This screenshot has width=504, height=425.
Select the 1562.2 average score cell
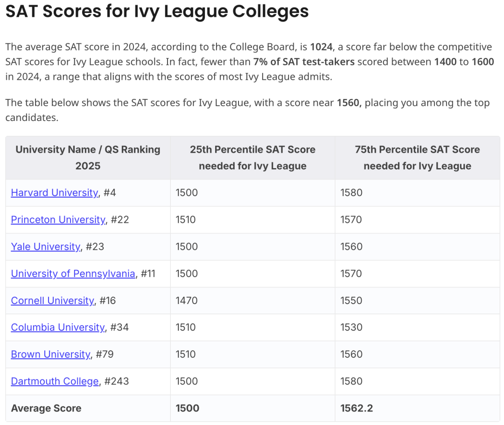click(417, 408)
